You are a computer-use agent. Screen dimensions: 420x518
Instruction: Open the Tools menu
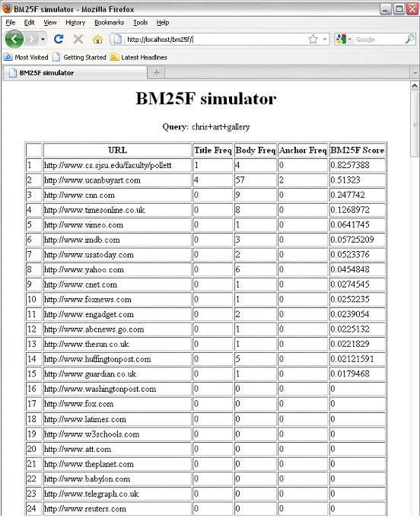point(141,23)
